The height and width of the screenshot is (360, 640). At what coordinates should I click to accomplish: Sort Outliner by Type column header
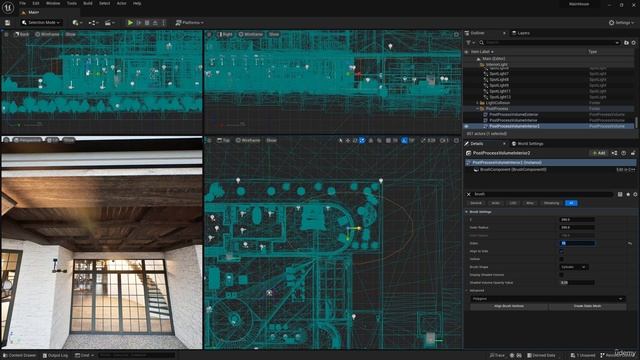pyautogui.click(x=592, y=52)
